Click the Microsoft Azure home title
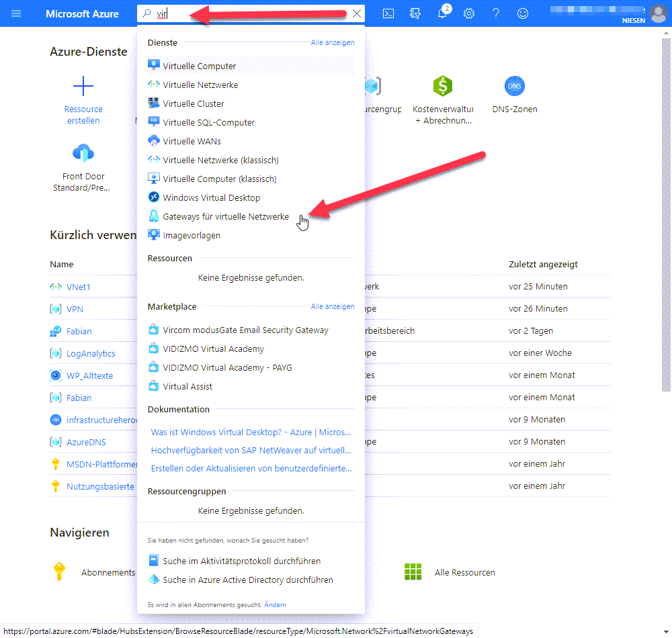This screenshot has width=672, height=638. click(x=82, y=13)
